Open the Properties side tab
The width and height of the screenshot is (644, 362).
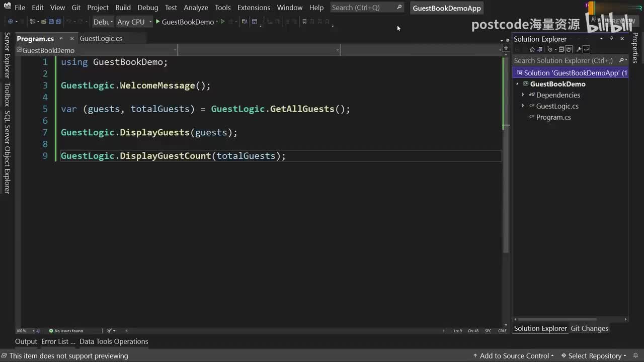point(635,48)
